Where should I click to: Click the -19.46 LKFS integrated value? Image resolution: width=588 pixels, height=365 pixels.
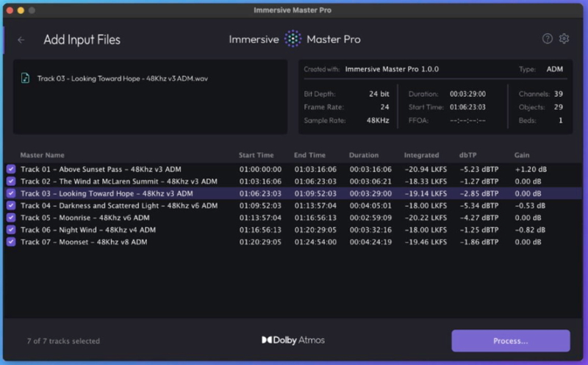[x=426, y=242]
